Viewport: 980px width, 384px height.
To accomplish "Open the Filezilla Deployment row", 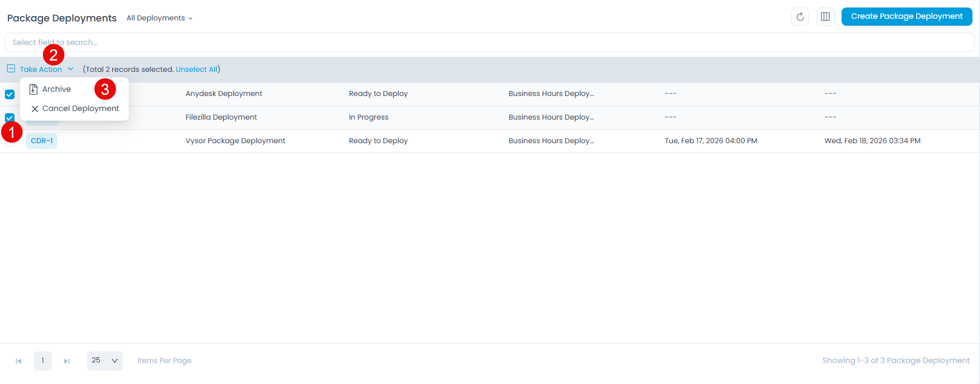I will [x=221, y=117].
